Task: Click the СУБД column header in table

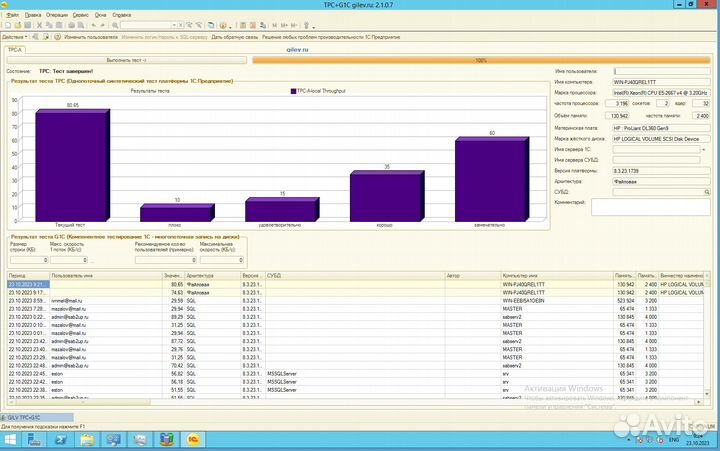Action: click(355, 276)
